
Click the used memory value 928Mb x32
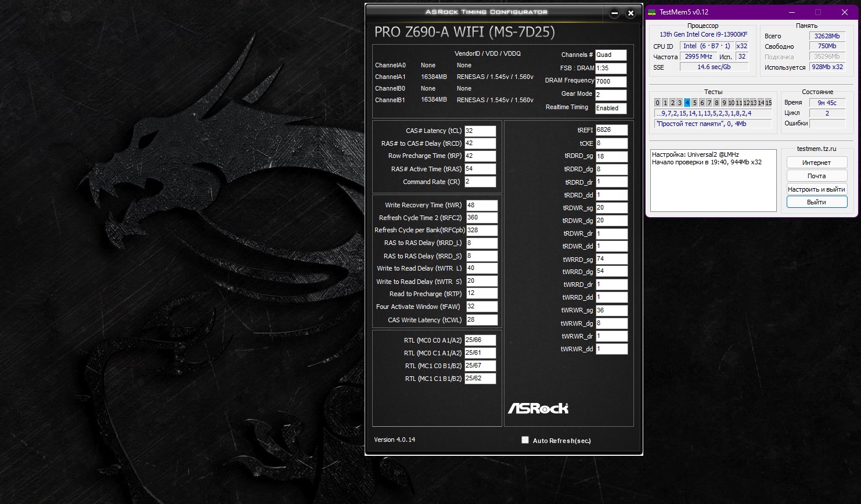827,67
